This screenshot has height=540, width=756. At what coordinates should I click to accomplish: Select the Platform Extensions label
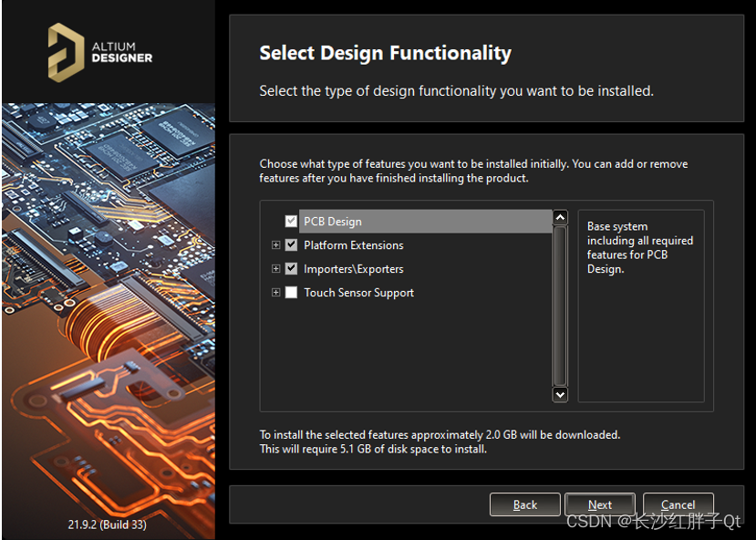tap(353, 245)
